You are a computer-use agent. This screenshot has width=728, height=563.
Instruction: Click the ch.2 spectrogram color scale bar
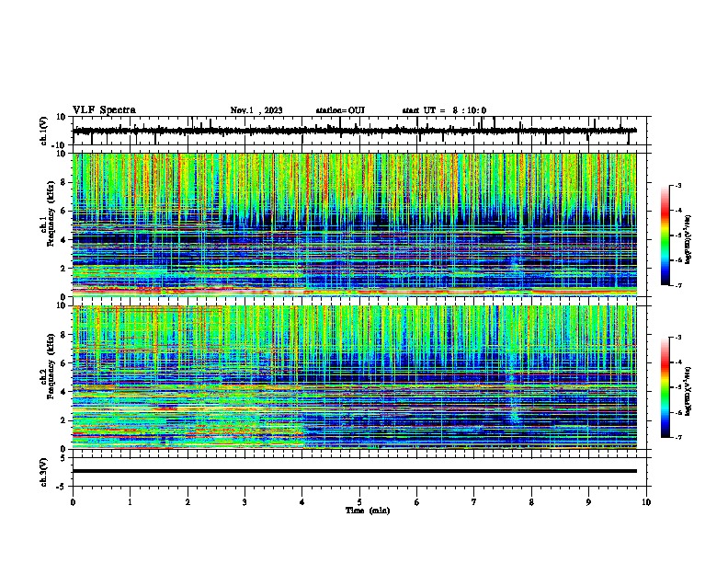point(665,387)
